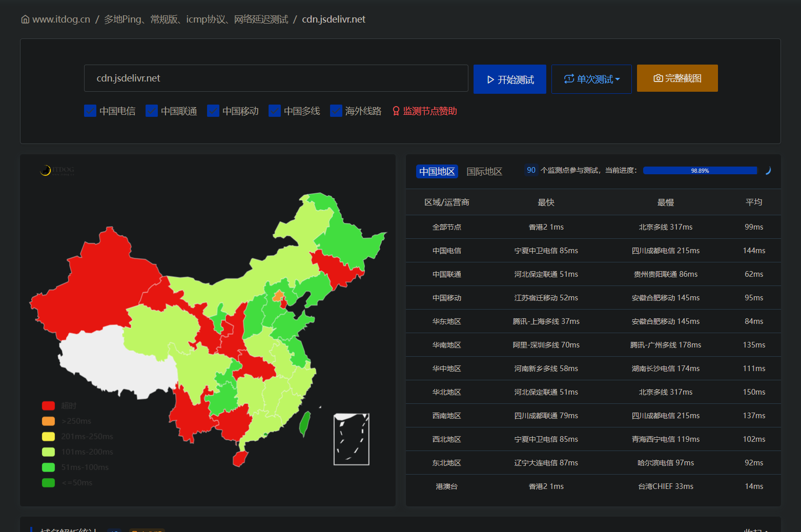This screenshot has height=532, width=801.
Task: Click the home icon in breadcrumb
Action: point(25,19)
